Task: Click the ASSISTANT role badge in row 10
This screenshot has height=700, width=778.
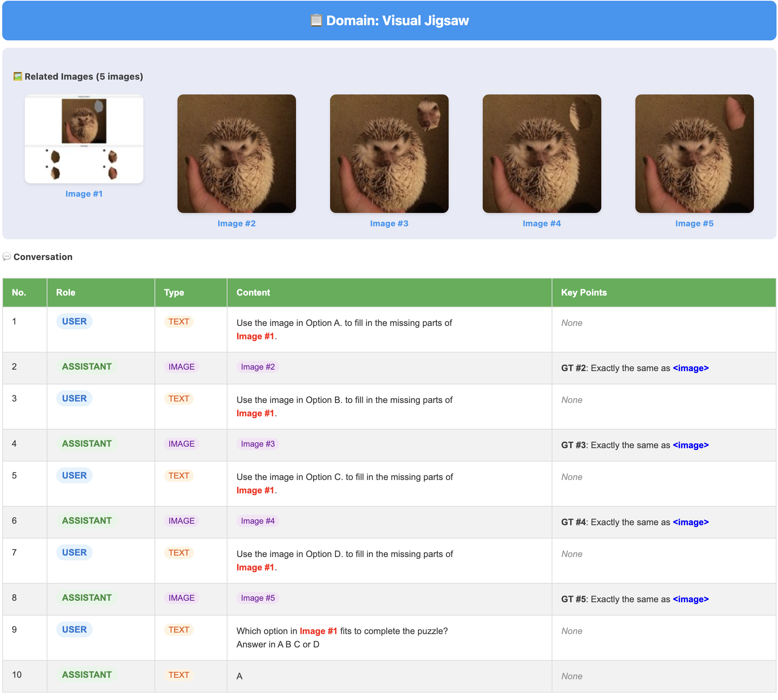Action: coord(87,674)
